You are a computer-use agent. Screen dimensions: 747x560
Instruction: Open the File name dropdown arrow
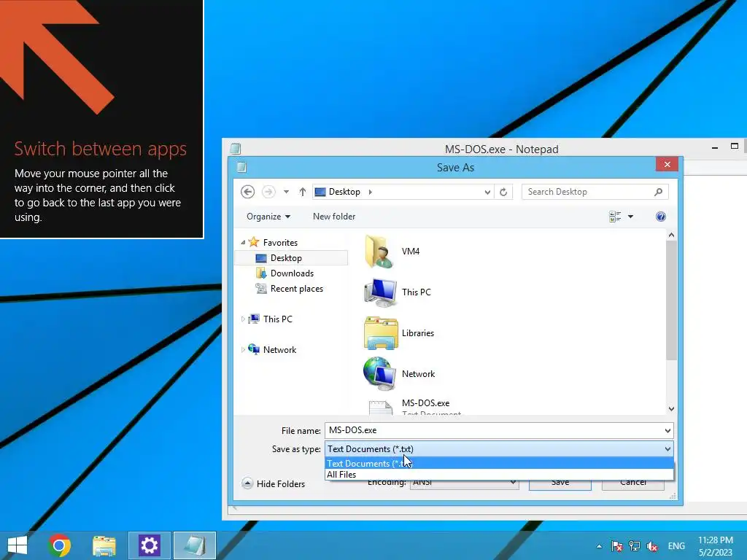(667, 430)
